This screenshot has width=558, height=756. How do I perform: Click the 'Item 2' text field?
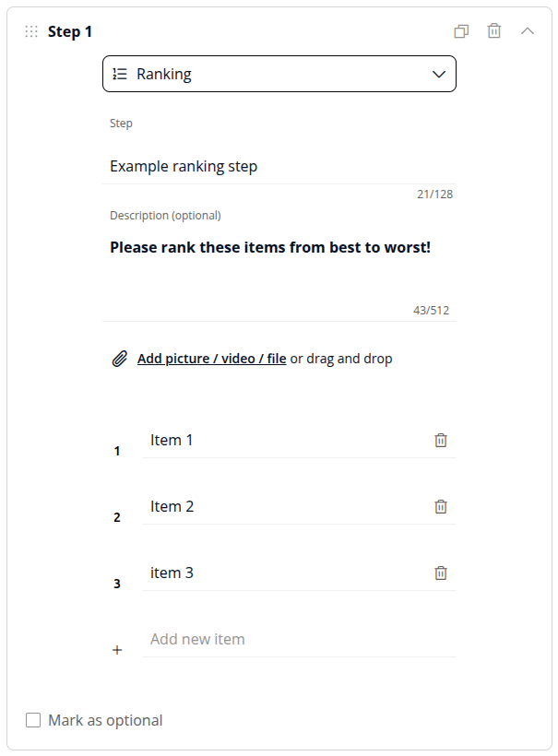pos(286,507)
